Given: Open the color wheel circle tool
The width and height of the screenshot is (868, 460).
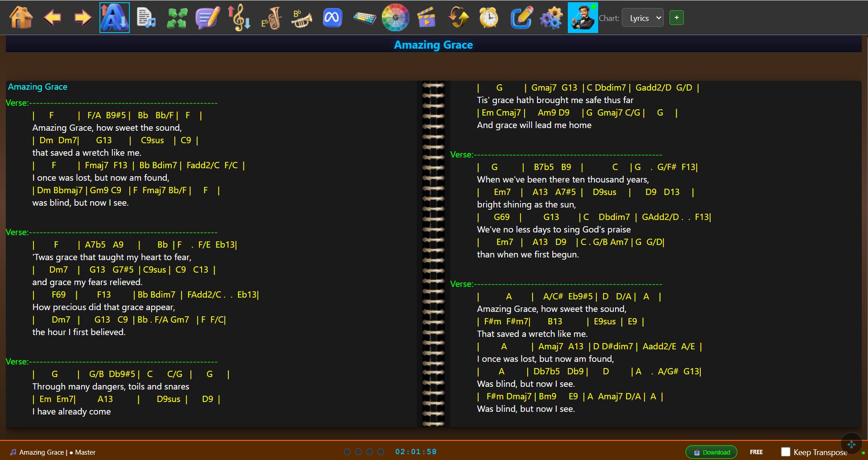Looking at the screenshot, I should tap(395, 18).
